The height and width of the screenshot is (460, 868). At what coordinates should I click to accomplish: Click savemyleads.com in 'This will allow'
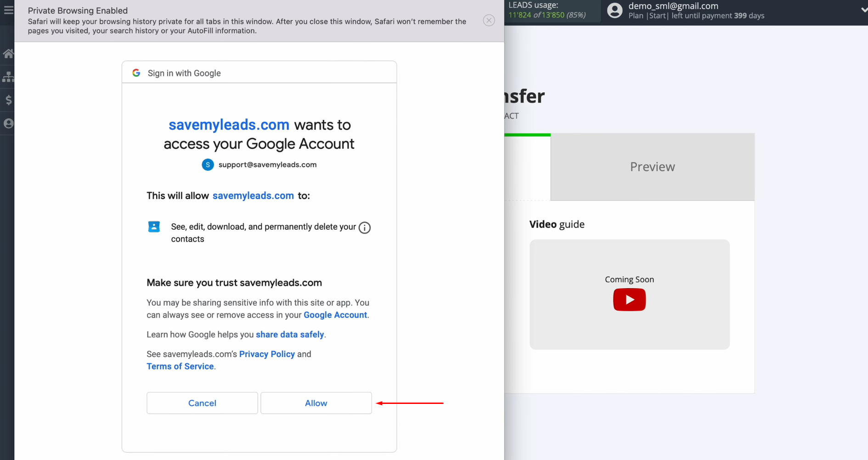tap(253, 195)
